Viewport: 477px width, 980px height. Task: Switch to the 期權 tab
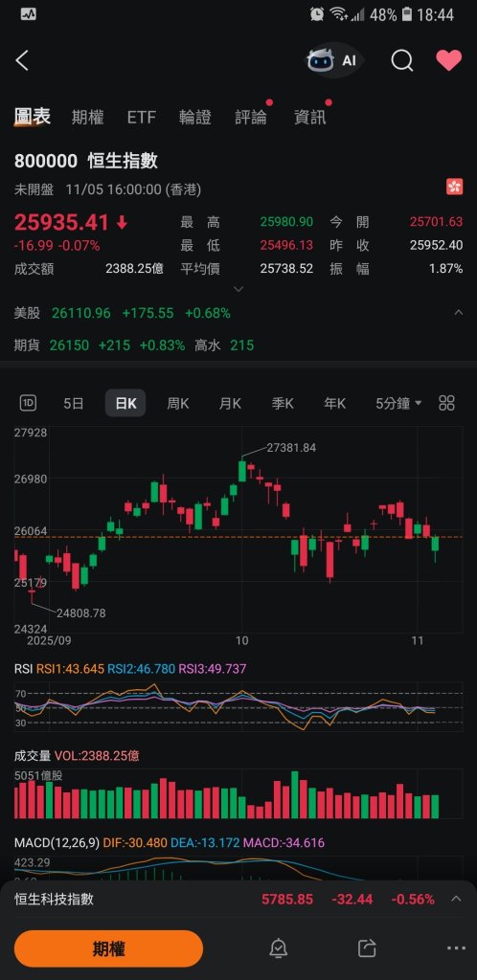click(x=87, y=117)
